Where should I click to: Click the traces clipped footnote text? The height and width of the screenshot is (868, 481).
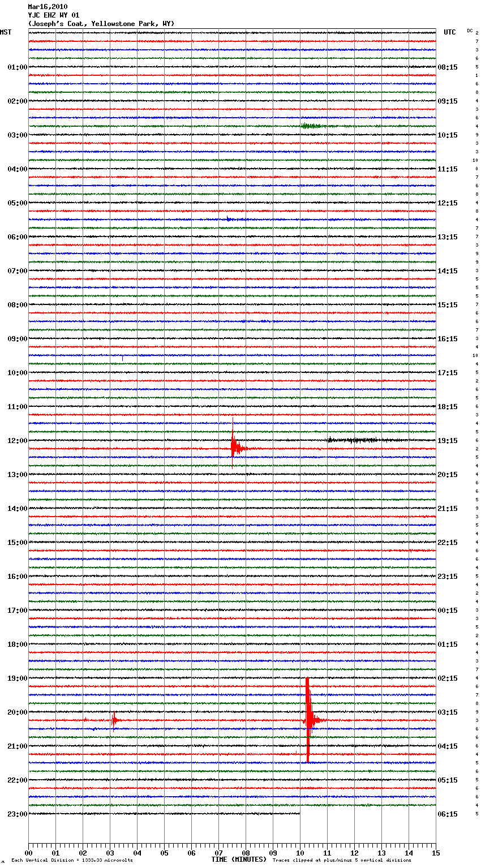coord(342,861)
